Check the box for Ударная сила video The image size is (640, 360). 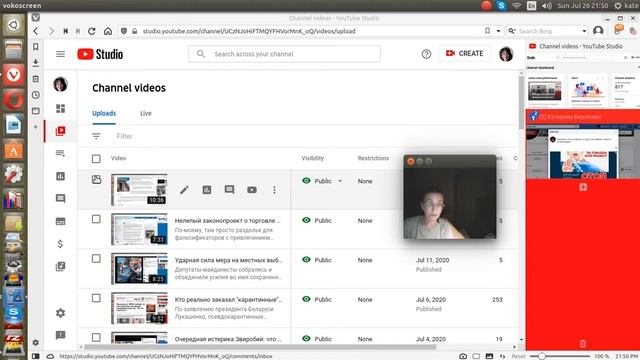pos(96,259)
